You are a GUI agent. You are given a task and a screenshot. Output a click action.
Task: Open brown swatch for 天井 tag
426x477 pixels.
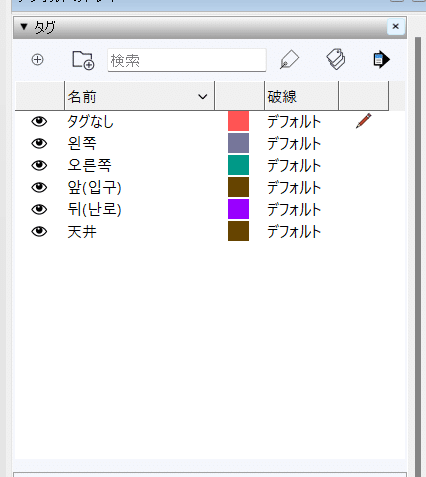pyautogui.click(x=238, y=231)
